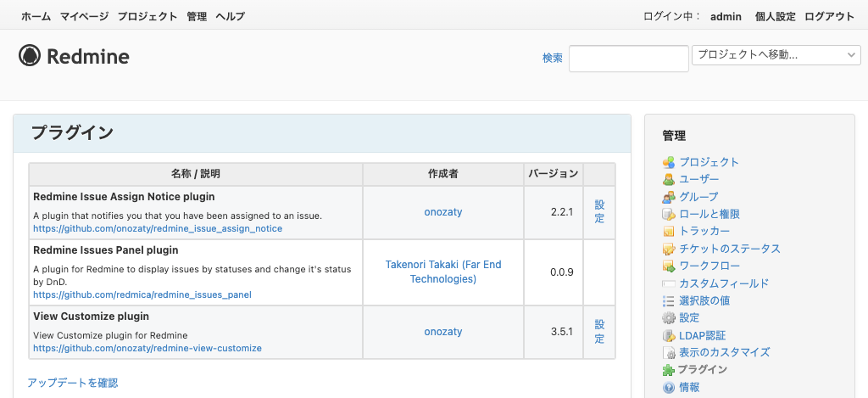Focus the search input field
Viewport: 868px width, 398px height.
coord(629,59)
